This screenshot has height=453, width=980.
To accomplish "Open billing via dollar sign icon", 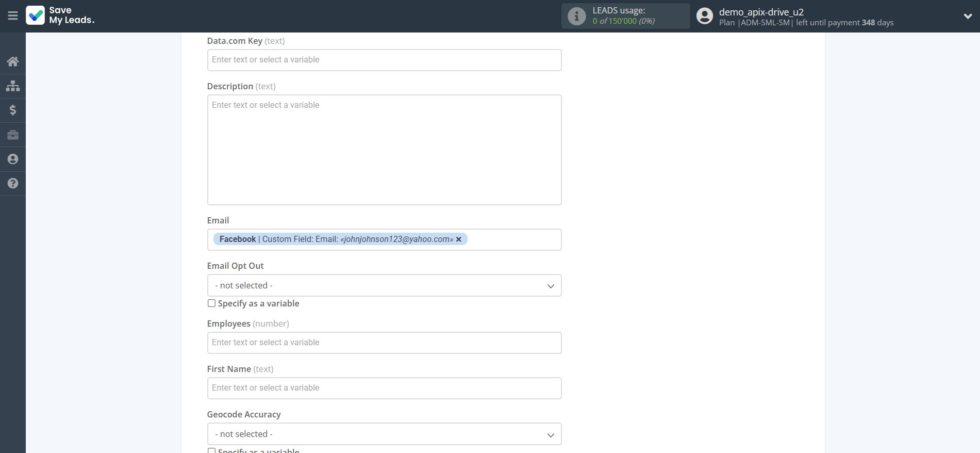I will [13, 110].
